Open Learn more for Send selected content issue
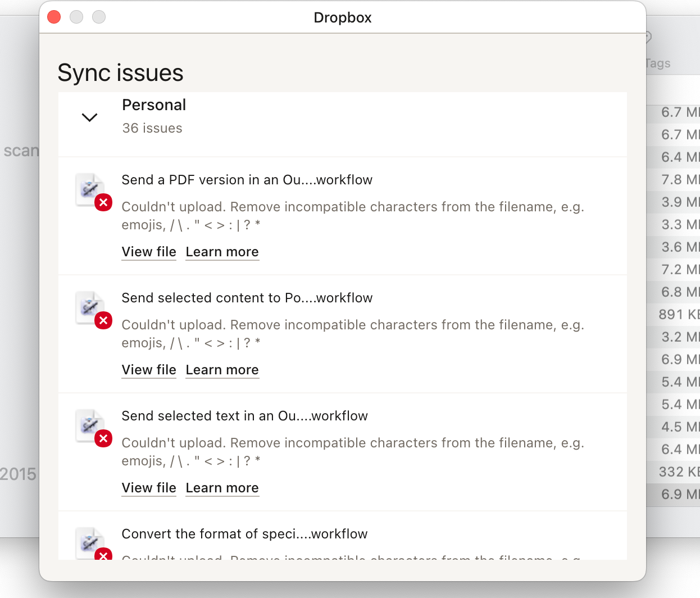The width and height of the screenshot is (700, 598). [222, 370]
